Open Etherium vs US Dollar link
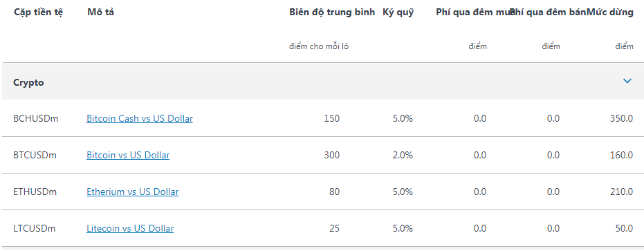This screenshot has width=644, height=251. 133,192
